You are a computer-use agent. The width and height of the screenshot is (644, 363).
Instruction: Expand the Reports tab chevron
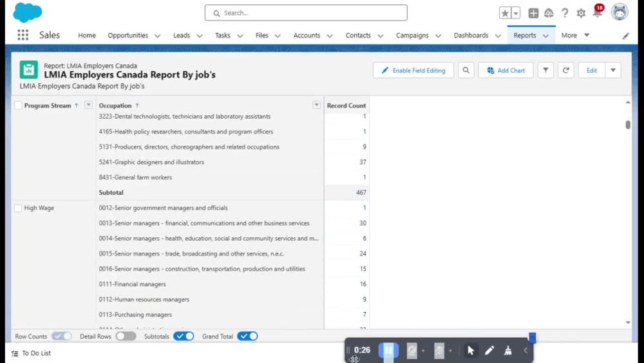tap(546, 35)
